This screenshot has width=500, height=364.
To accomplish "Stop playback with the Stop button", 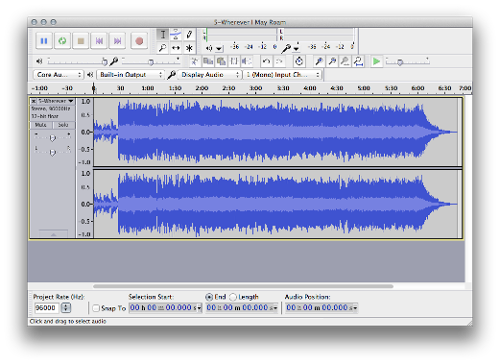I will click(x=81, y=41).
